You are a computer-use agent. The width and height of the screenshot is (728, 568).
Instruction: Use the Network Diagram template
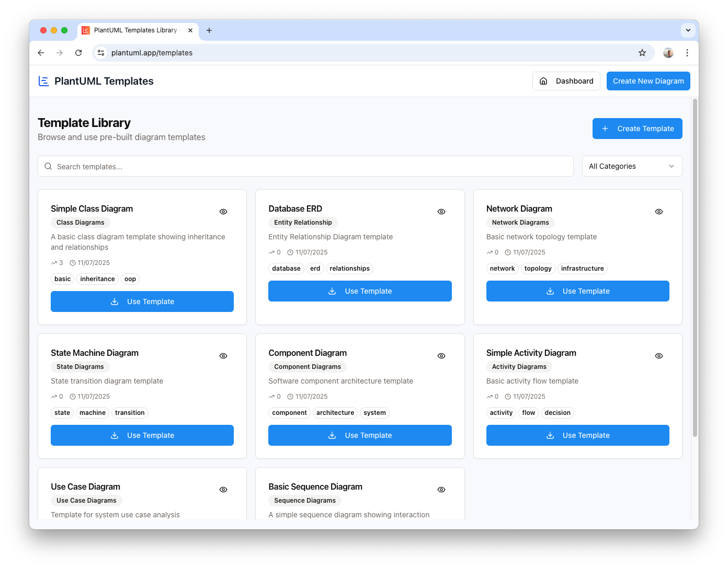[x=577, y=291]
